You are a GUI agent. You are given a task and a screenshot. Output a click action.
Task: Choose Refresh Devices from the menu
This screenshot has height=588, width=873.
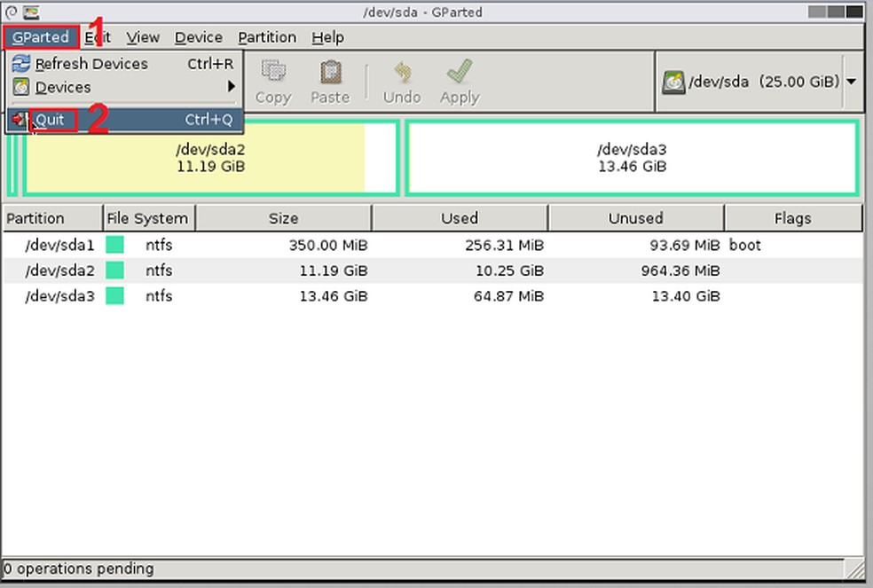(x=123, y=64)
